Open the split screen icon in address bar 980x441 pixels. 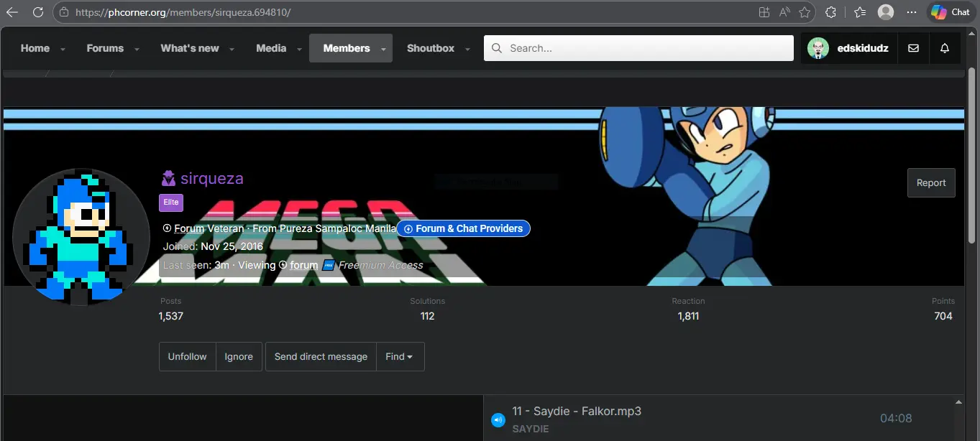(764, 12)
